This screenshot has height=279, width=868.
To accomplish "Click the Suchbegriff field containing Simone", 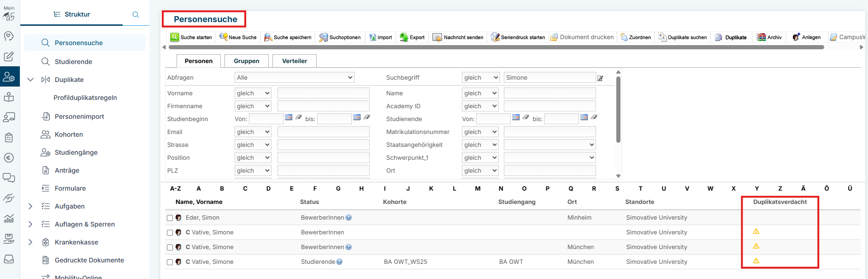I will tap(549, 78).
